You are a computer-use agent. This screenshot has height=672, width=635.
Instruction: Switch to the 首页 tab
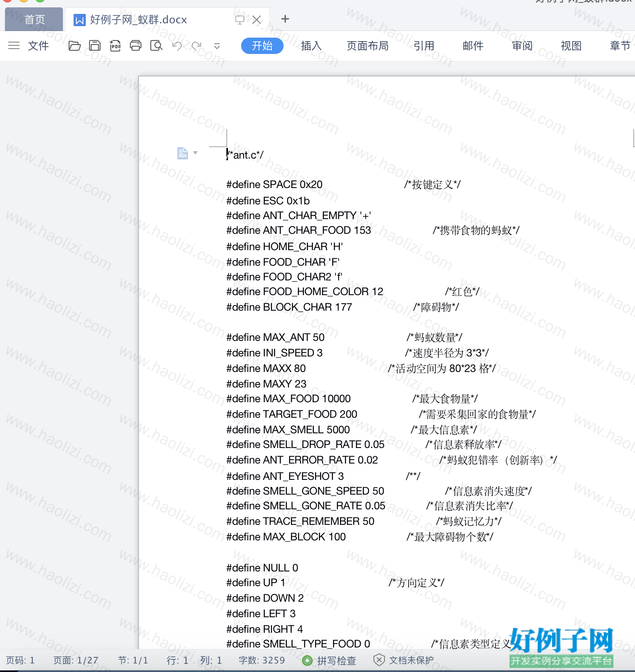pyautogui.click(x=34, y=20)
